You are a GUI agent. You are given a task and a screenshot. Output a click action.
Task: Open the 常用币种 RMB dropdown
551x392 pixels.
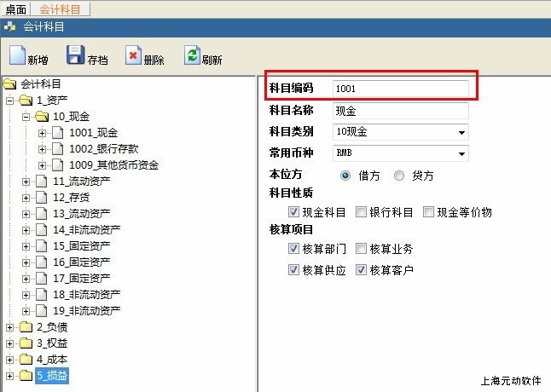(461, 154)
